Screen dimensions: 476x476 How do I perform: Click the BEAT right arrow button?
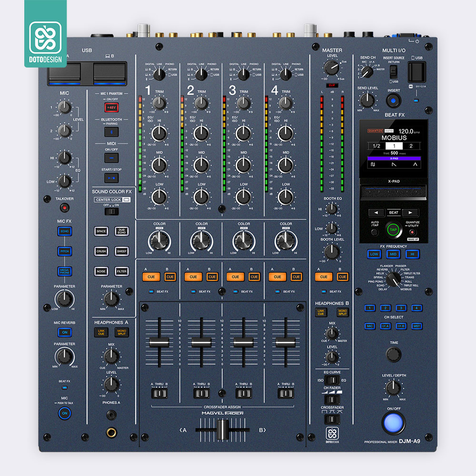pyautogui.click(x=410, y=212)
